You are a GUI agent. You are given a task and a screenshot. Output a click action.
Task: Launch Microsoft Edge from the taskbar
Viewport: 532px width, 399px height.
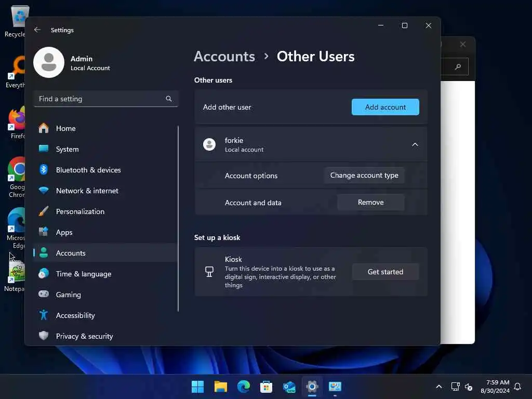click(243, 387)
